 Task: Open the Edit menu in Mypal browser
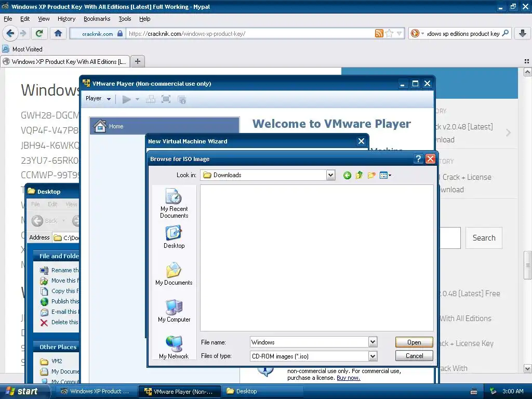coord(25,19)
